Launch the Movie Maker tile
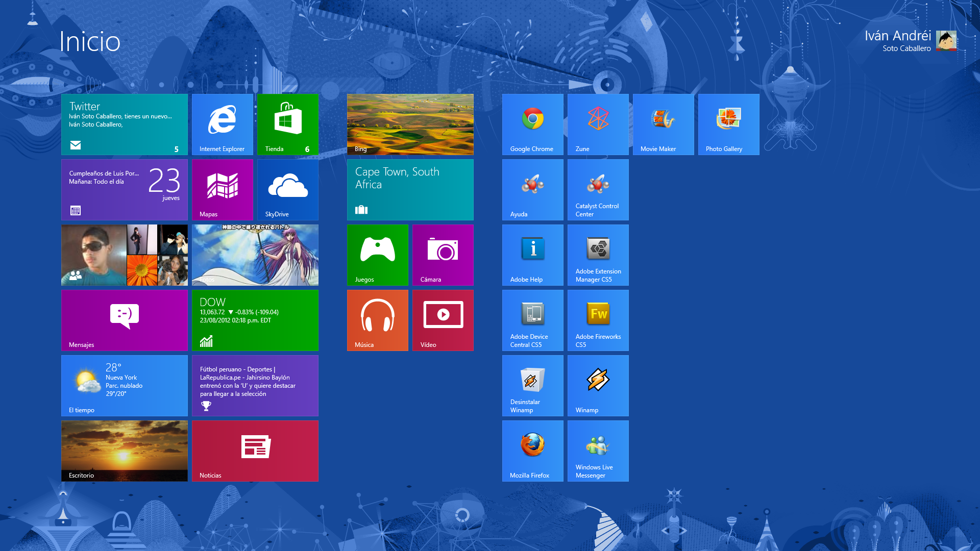 664,124
